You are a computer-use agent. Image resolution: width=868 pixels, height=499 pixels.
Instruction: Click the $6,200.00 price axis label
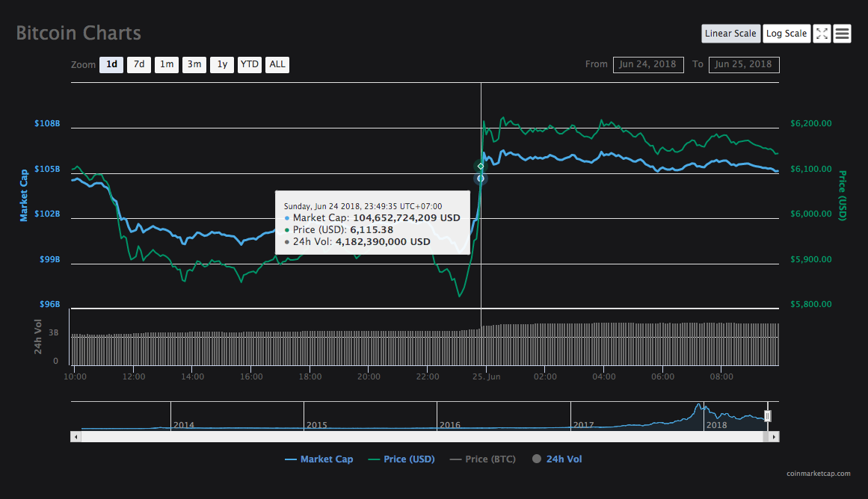[x=811, y=123]
